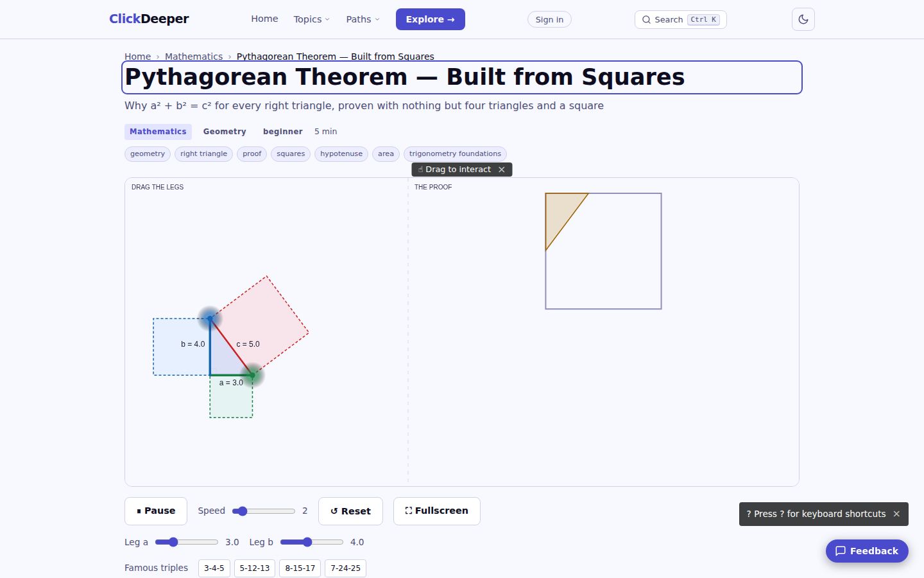
Task: Click the Explore button
Action: (431, 19)
